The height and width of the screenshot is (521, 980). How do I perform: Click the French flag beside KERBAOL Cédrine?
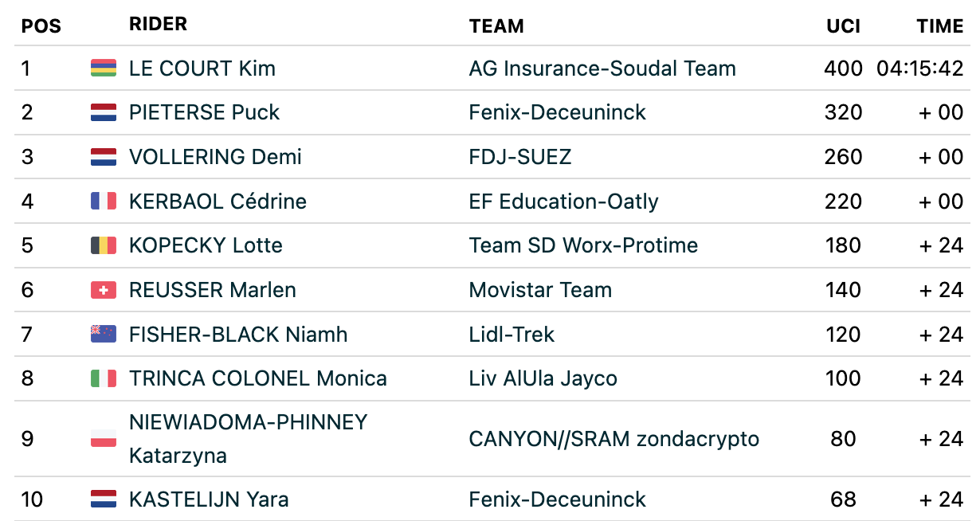pyautogui.click(x=104, y=202)
